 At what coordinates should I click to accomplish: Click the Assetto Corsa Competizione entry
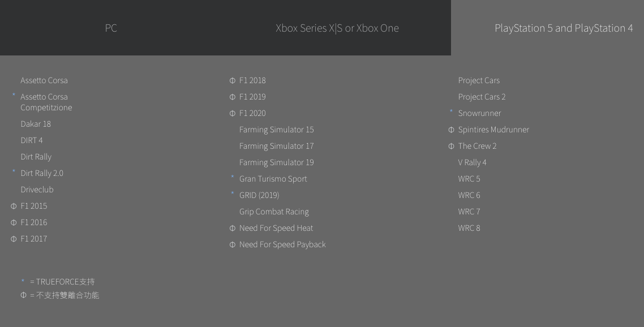point(46,102)
